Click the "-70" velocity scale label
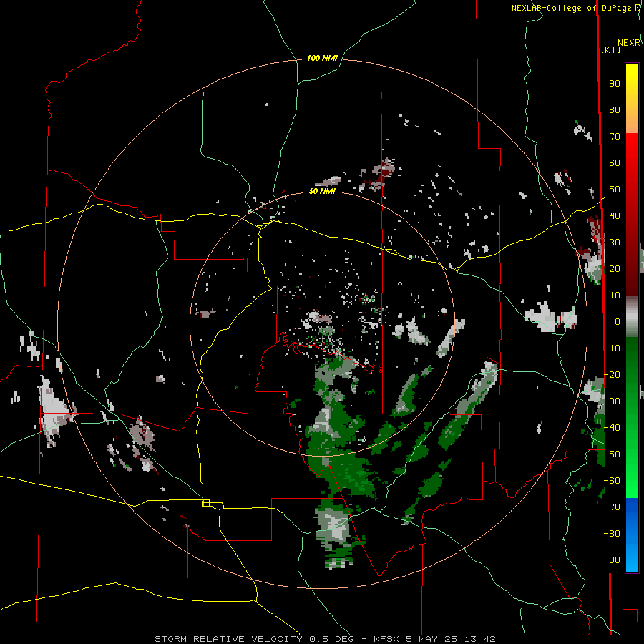 (x=612, y=507)
